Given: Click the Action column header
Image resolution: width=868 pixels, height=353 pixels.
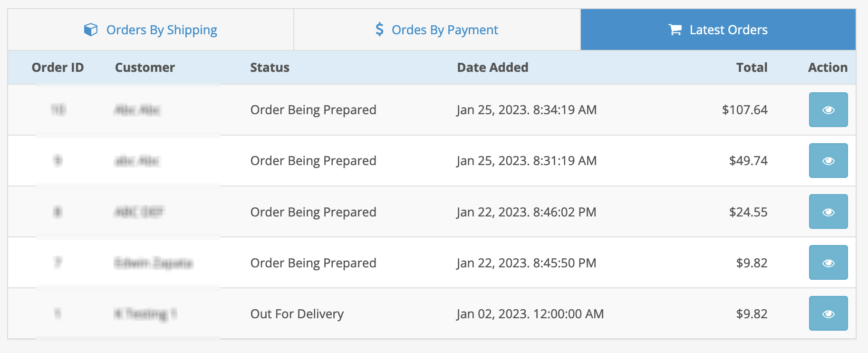Looking at the screenshot, I should [827, 67].
